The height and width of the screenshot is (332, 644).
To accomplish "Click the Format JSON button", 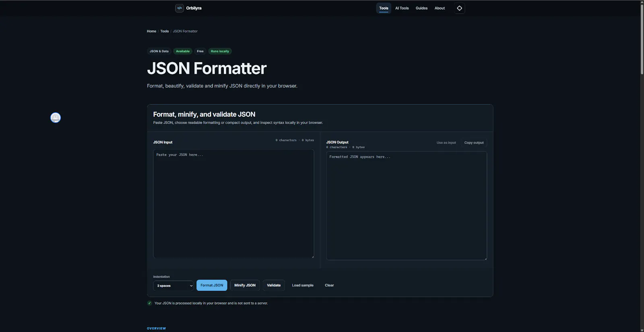I will point(212,285).
